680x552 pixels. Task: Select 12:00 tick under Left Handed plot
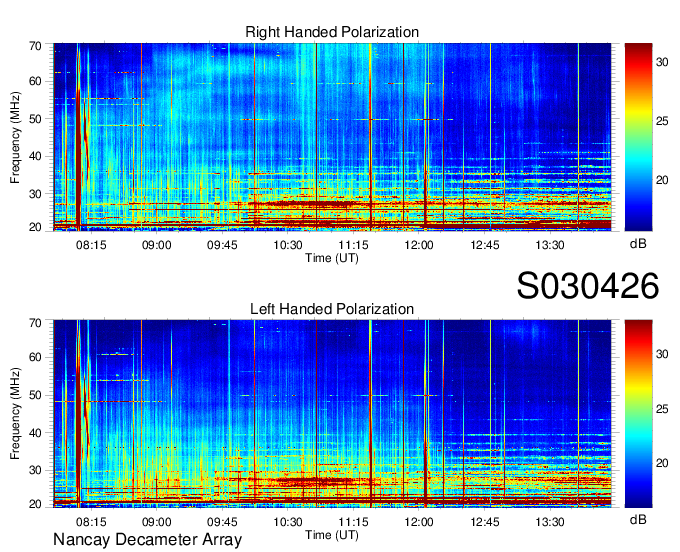(x=418, y=522)
